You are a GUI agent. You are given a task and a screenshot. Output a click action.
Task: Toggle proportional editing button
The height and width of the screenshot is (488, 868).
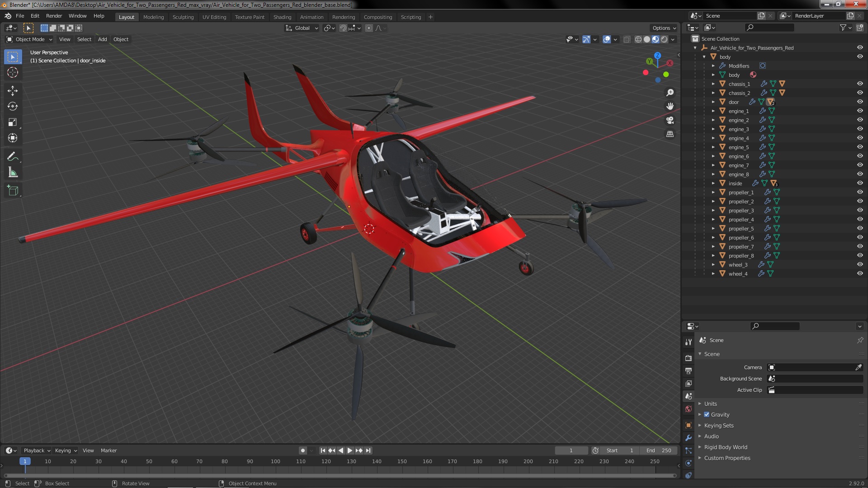(369, 28)
